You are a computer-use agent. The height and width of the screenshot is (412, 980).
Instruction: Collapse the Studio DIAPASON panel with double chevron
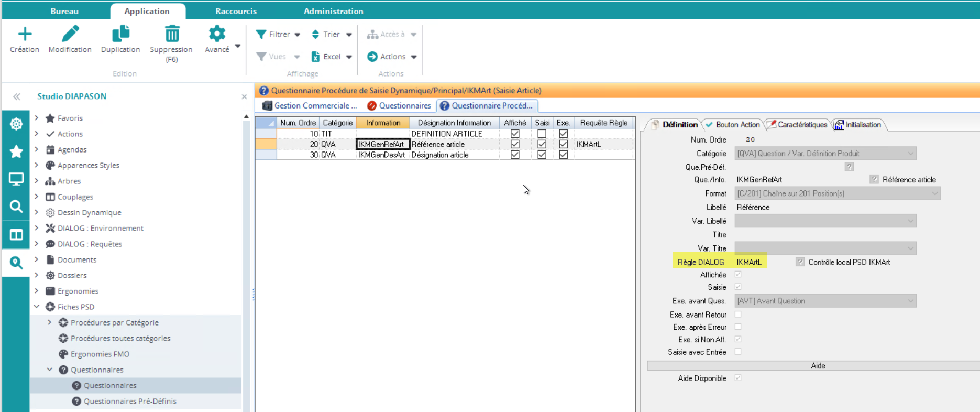[17, 96]
